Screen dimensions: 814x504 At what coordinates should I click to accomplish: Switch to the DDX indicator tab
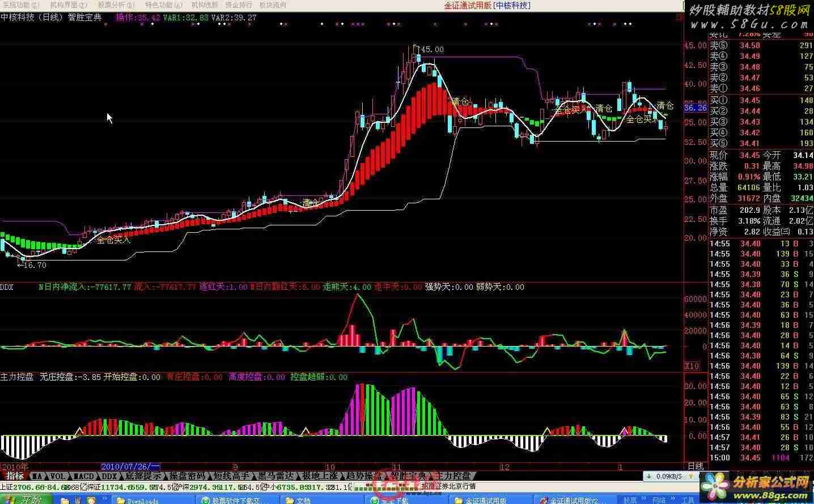pos(109,476)
